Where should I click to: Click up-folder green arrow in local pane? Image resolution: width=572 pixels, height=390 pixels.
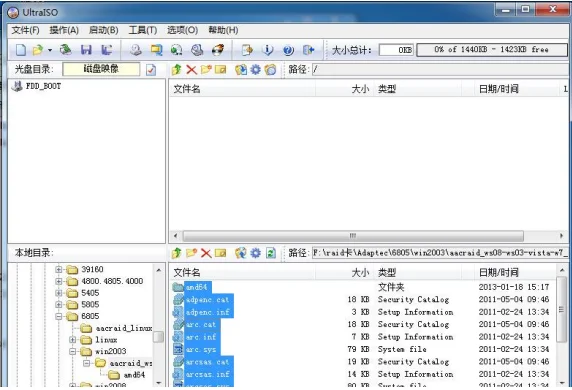click(177, 252)
